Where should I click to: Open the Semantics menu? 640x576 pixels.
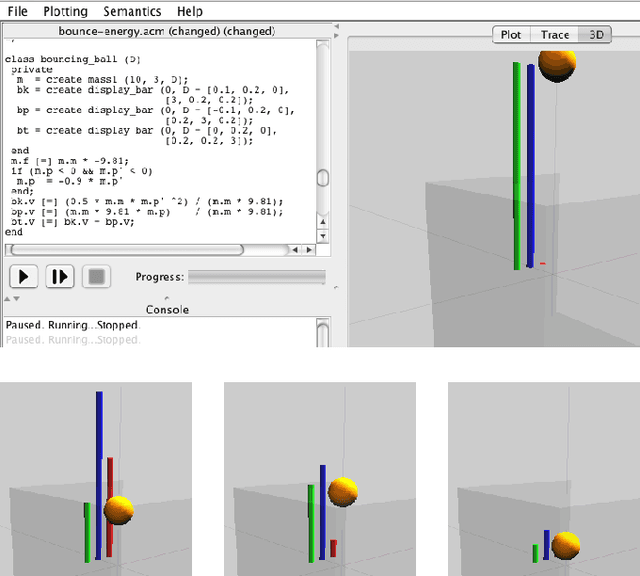click(131, 12)
